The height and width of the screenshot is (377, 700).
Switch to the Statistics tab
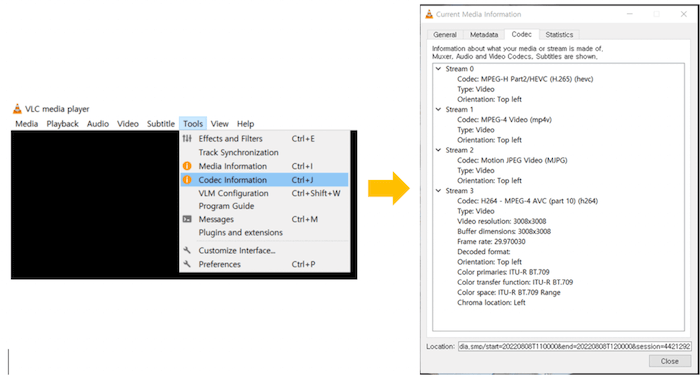[x=559, y=34]
